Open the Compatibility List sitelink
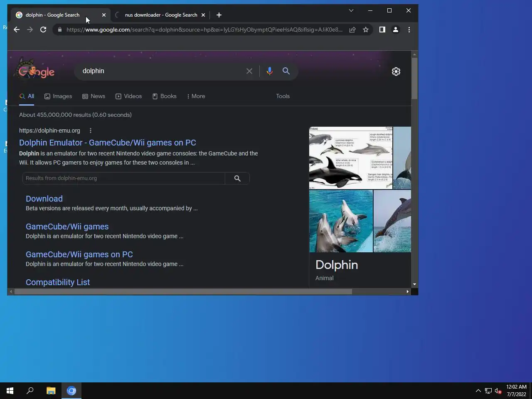Image resolution: width=532 pixels, height=399 pixels. [58, 282]
